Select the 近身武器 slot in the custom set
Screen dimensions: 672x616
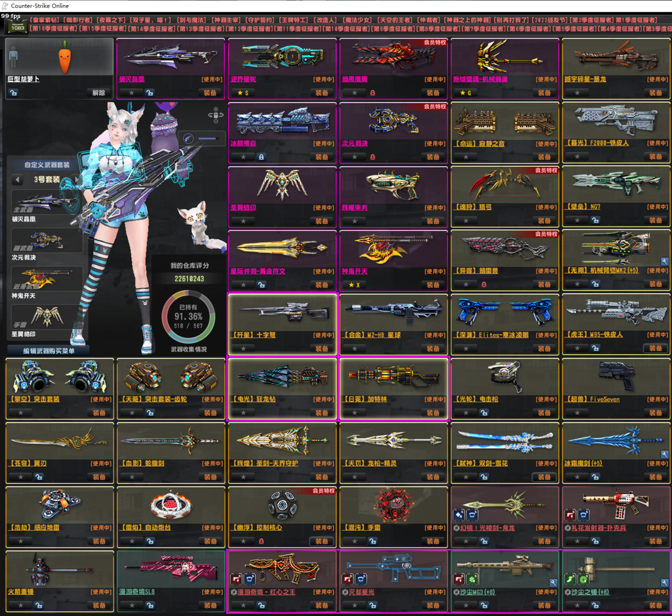click(46, 279)
